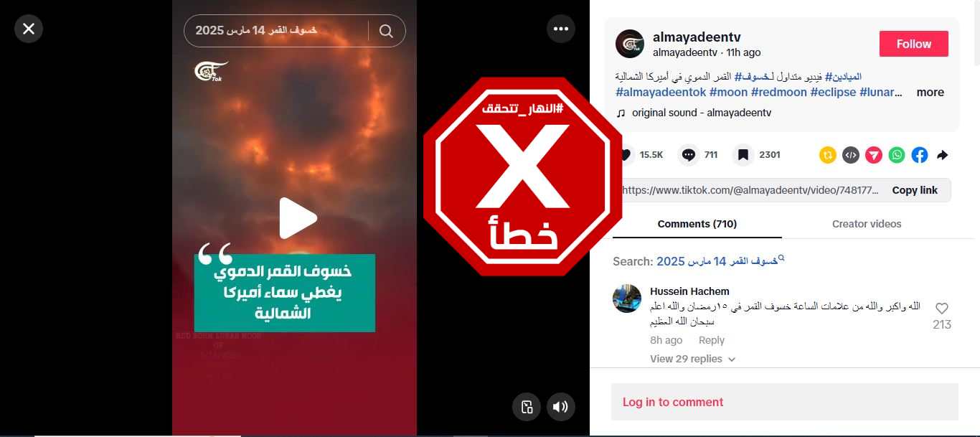Switch to Creator videos tab

(x=867, y=224)
